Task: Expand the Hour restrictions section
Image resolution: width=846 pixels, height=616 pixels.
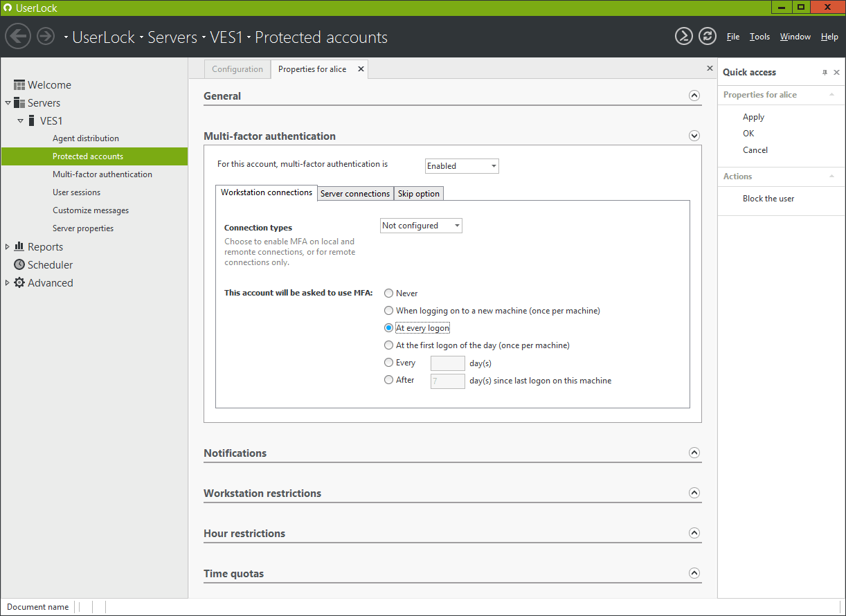Action: coord(694,533)
